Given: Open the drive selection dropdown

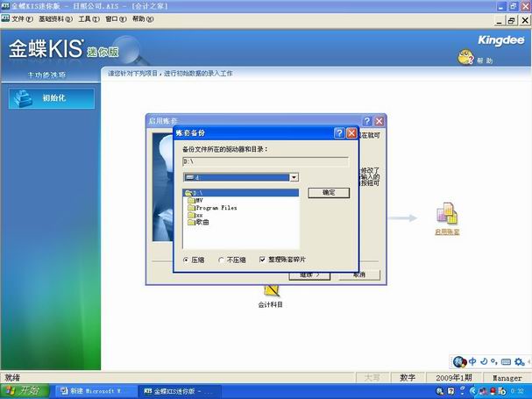Looking at the screenshot, I should (x=294, y=177).
